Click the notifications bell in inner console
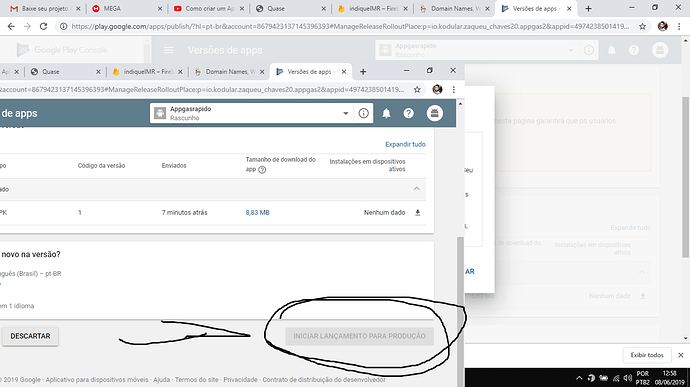690x387 pixels. coord(386,114)
